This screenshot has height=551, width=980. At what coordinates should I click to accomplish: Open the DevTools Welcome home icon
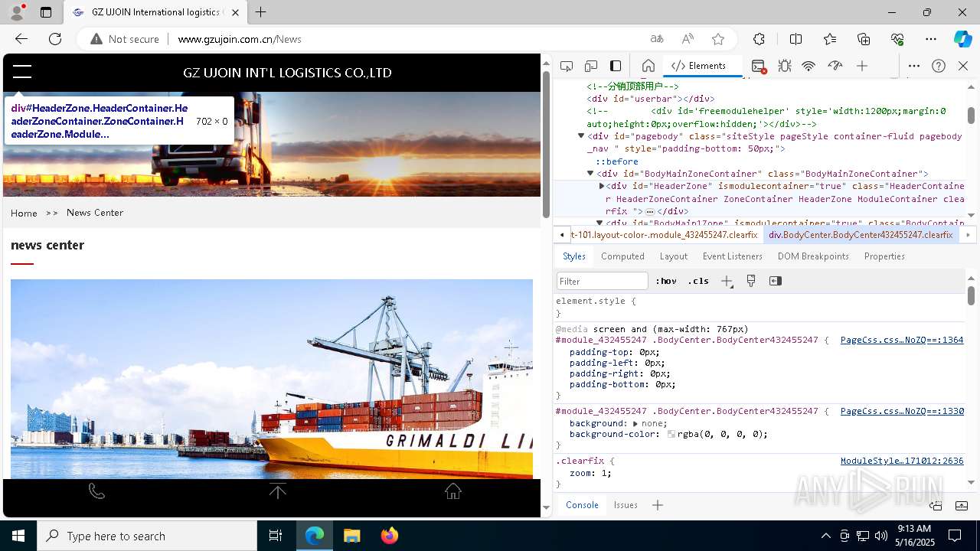648,66
